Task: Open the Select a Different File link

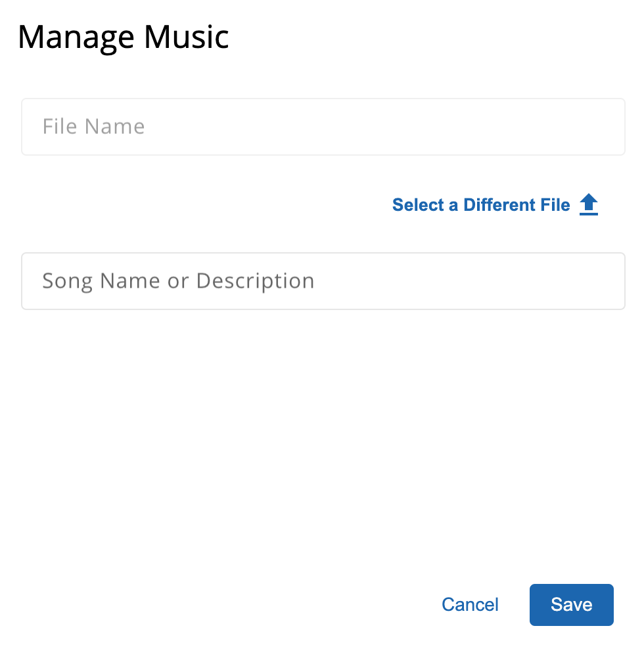Action: [x=481, y=205]
